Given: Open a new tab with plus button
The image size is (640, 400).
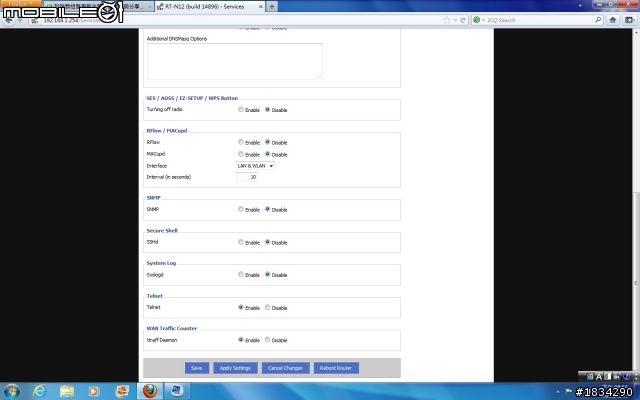Looking at the screenshot, I should click(x=272, y=7).
